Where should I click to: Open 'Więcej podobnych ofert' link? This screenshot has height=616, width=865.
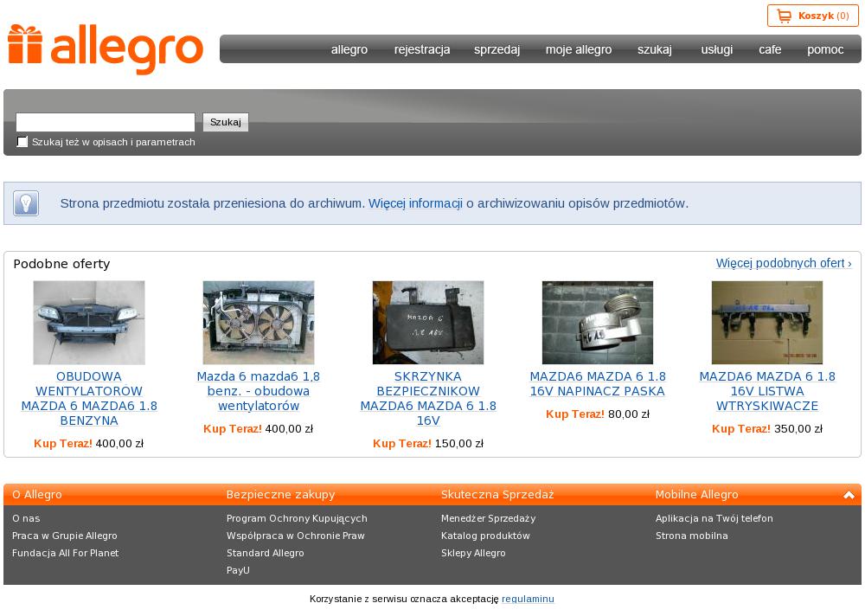pyautogui.click(x=784, y=263)
